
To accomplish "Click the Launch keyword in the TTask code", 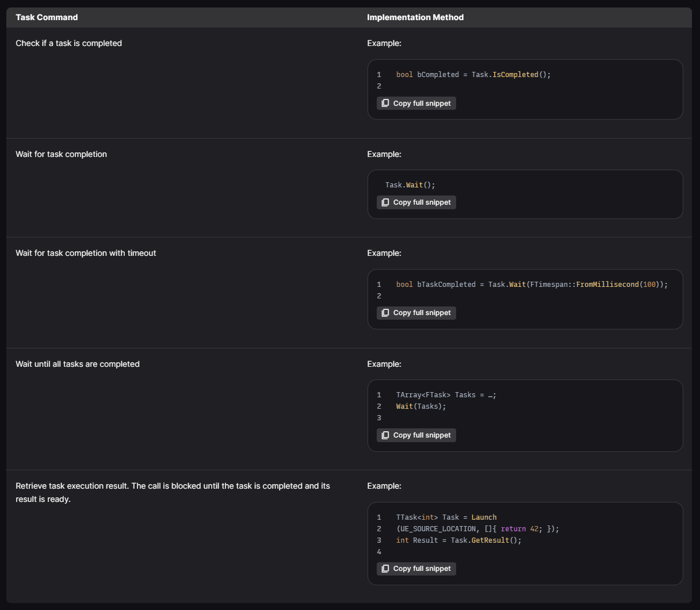I will pyautogui.click(x=484, y=517).
